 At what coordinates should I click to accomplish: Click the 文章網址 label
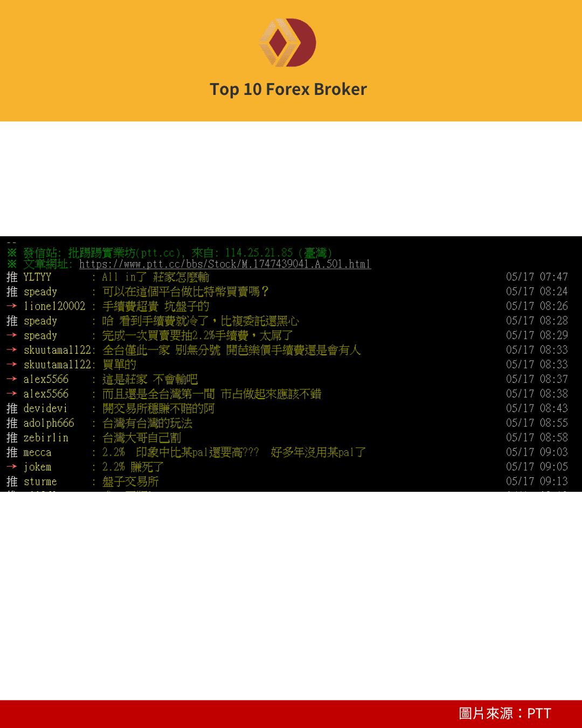[49, 264]
